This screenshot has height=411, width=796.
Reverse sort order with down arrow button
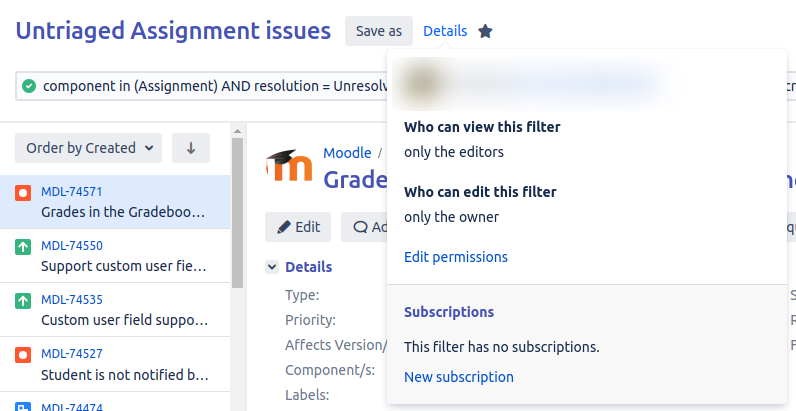coord(191,148)
